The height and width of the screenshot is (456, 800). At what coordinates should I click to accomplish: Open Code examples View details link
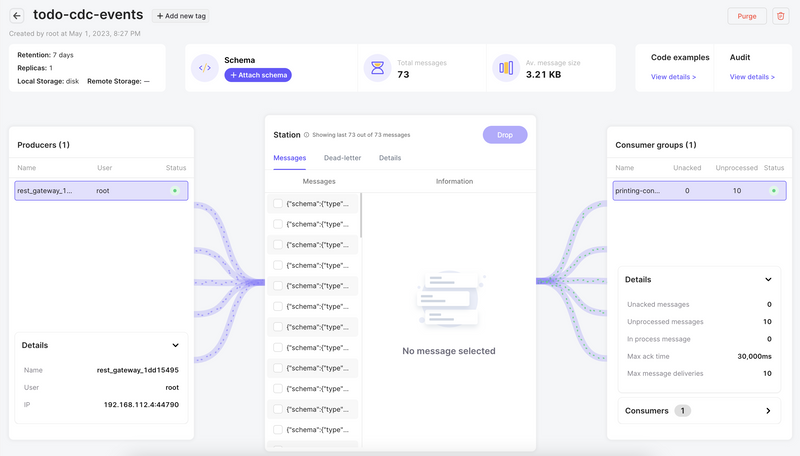tap(673, 77)
